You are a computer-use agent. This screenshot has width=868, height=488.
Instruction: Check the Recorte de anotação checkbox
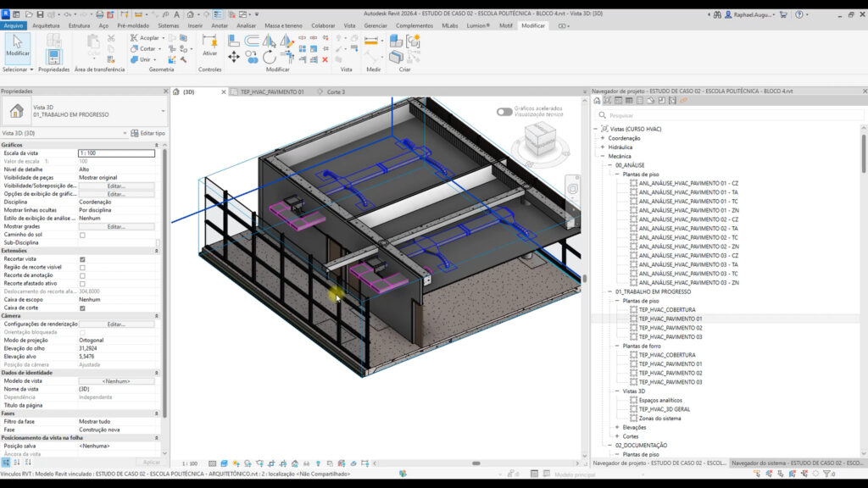point(82,275)
